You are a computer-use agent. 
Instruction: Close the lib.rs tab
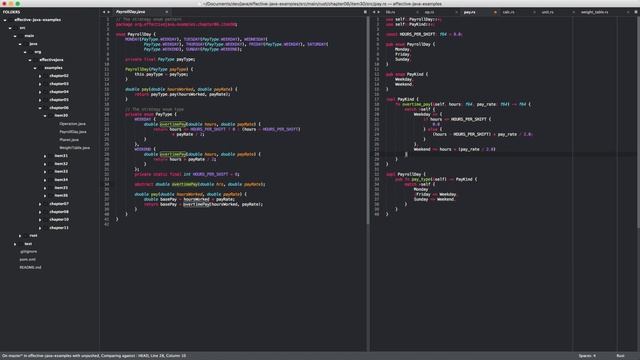point(417,12)
